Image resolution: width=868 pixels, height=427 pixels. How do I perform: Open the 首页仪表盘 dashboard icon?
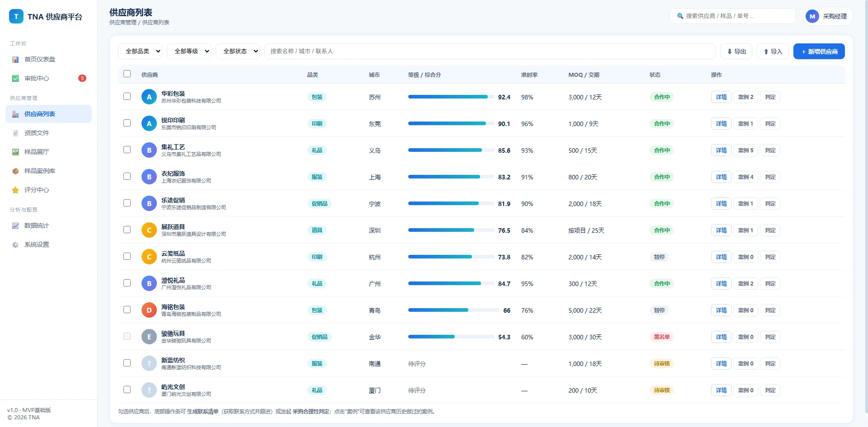(15, 59)
